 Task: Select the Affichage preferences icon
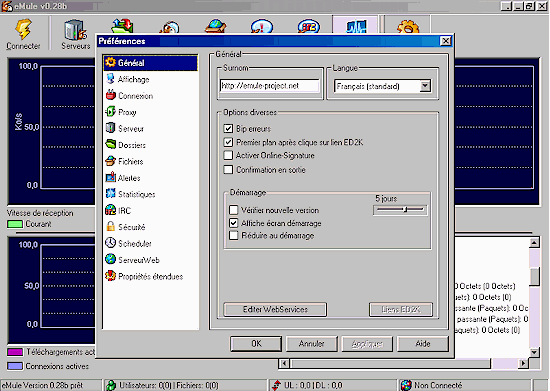tap(110, 79)
